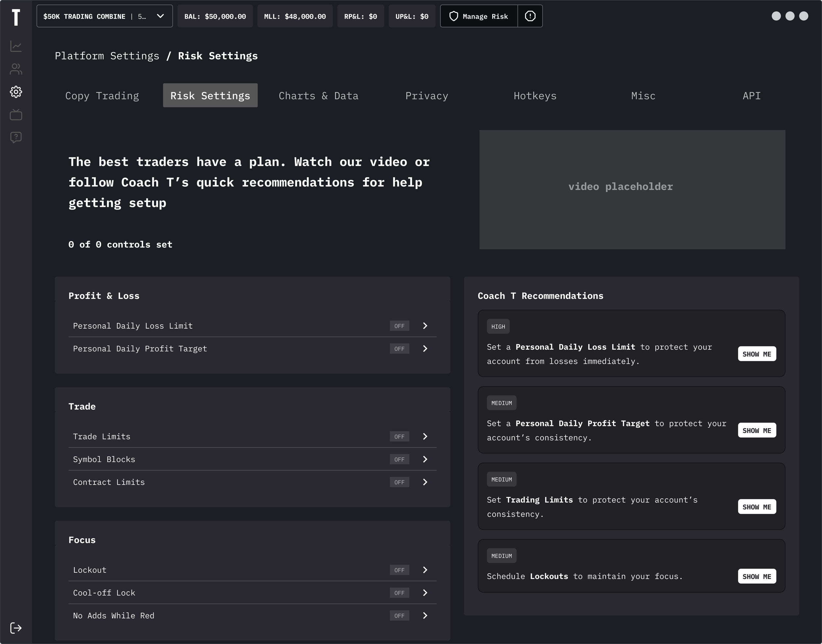The image size is (822, 644).
Task: Expand Personal Daily Profit Target chevron
Action: coord(425,349)
